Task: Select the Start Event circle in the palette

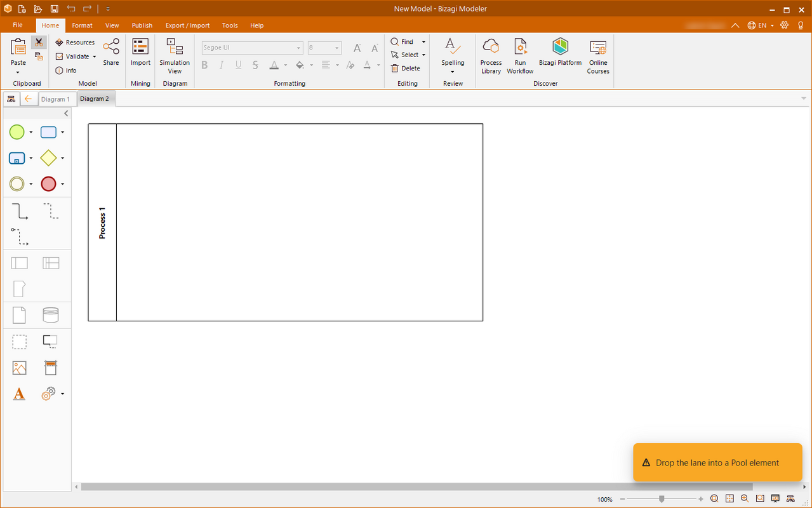Action: tap(17, 132)
